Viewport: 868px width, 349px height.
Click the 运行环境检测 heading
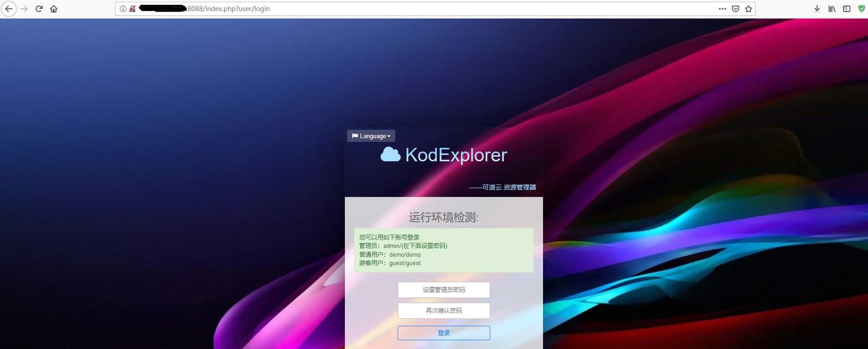click(443, 217)
